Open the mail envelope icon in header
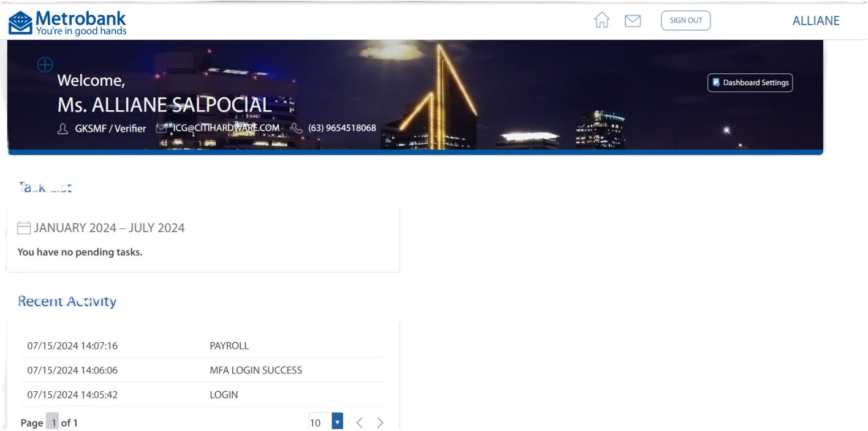 [x=633, y=21]
